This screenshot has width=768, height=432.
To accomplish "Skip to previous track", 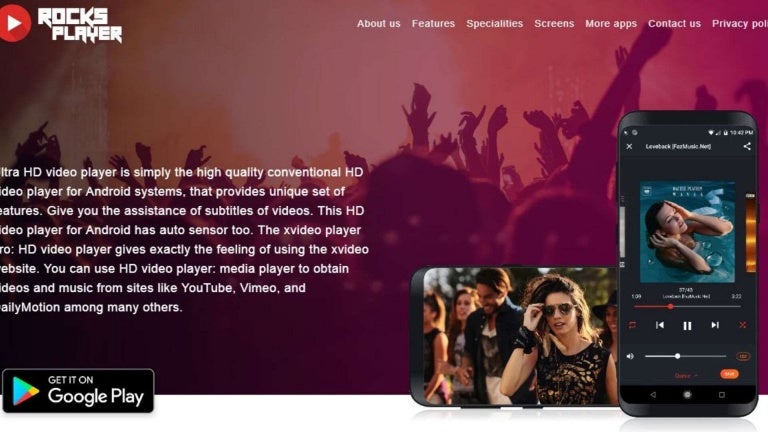I will (660, 325).
